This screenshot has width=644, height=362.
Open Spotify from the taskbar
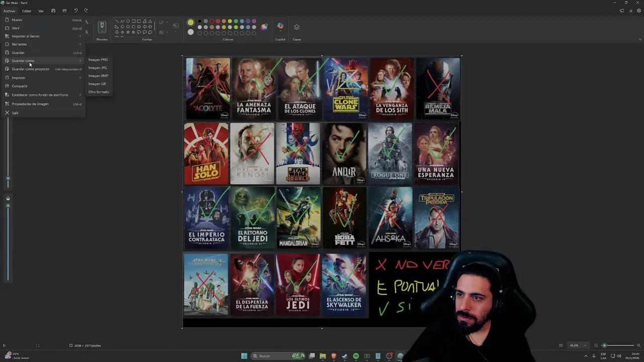[x=356, y=356]
